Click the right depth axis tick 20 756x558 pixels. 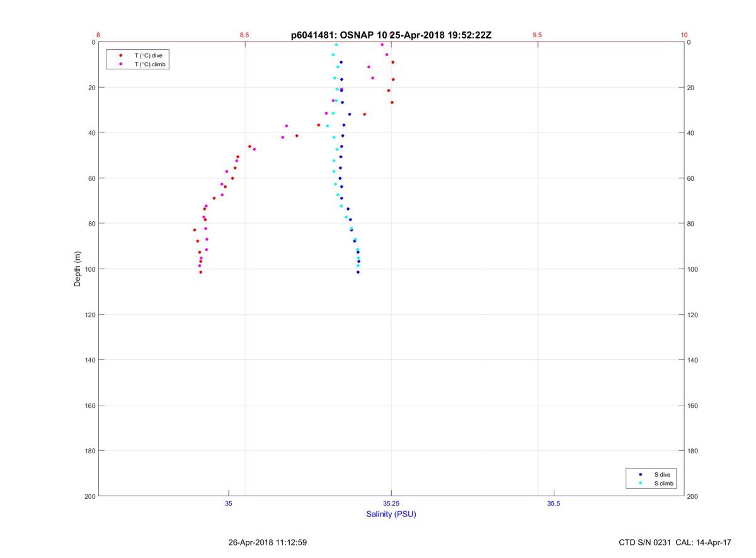pyautogui.click(x=691, y=88)
